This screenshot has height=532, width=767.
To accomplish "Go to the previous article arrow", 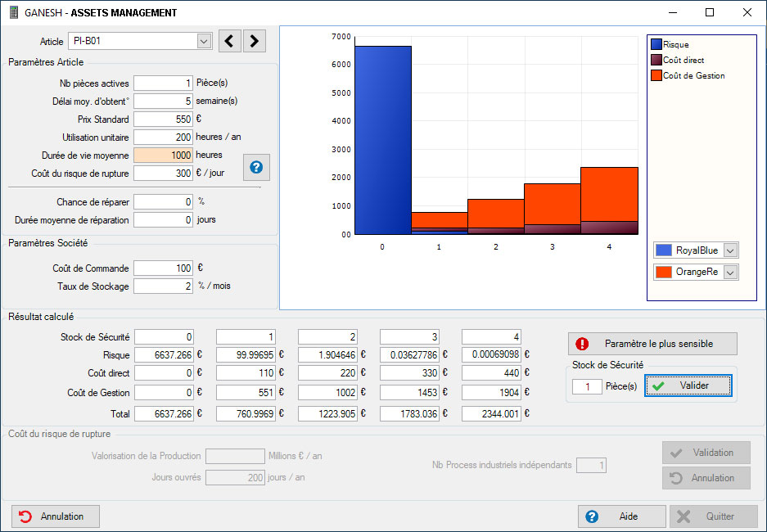I will (x=230, y=41).
